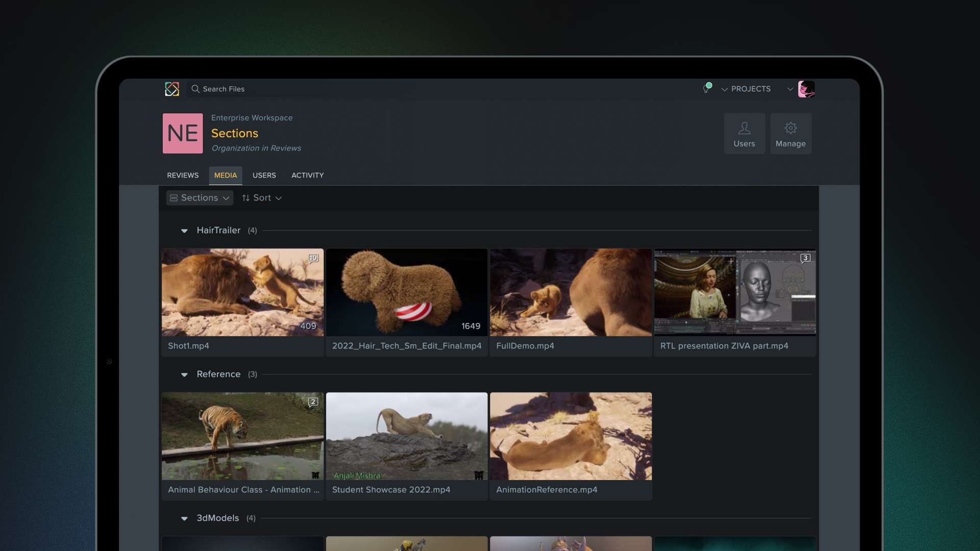Click the Shot1.mp4 file name
Screen dimensions: 980x551
click(188, 346)
